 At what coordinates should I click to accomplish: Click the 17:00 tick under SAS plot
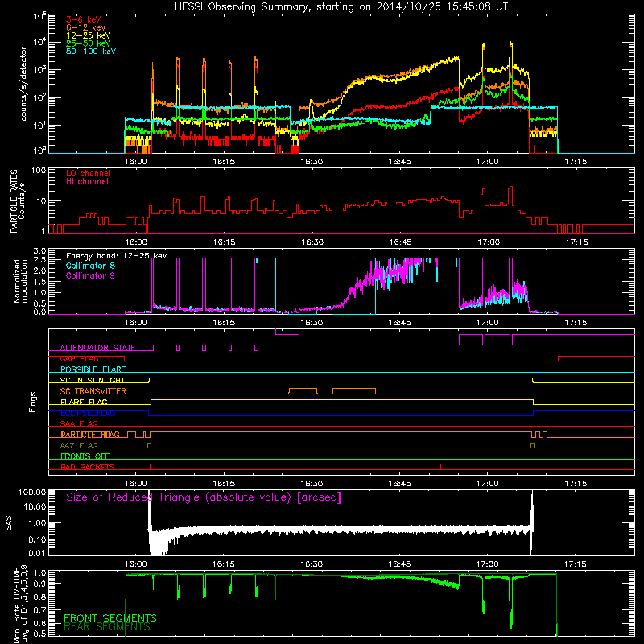pyautogui.click(x=488, y=564)
